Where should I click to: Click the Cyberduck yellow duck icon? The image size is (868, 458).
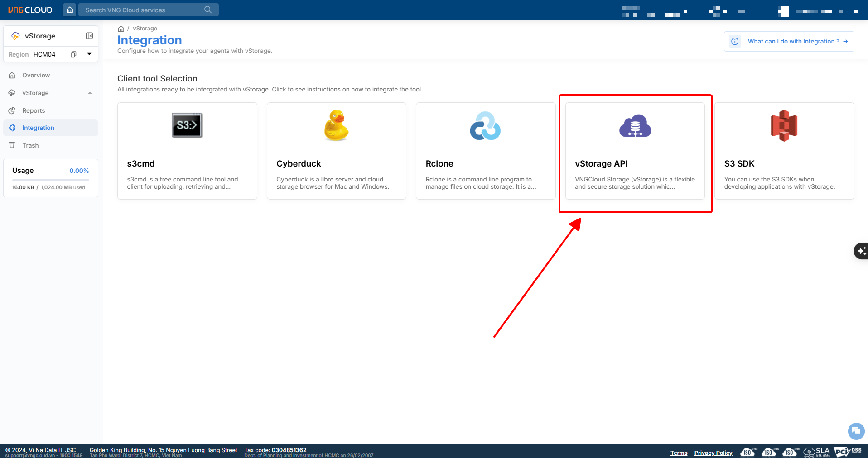coord(336,125)
